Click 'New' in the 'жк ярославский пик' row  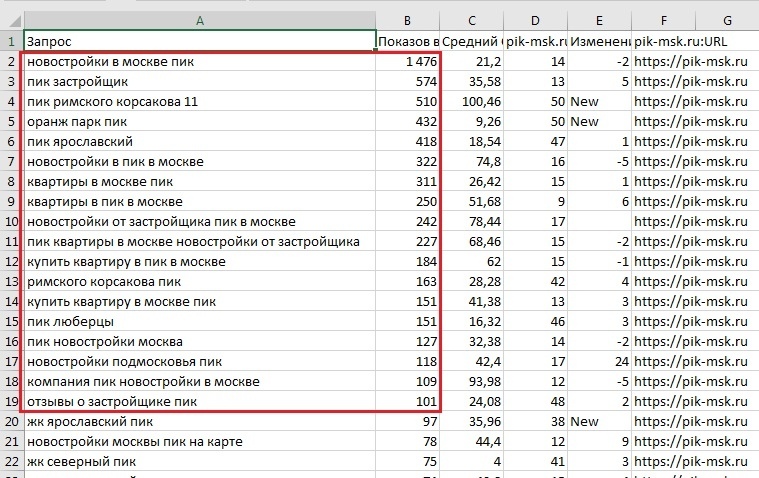pos(599,421)
